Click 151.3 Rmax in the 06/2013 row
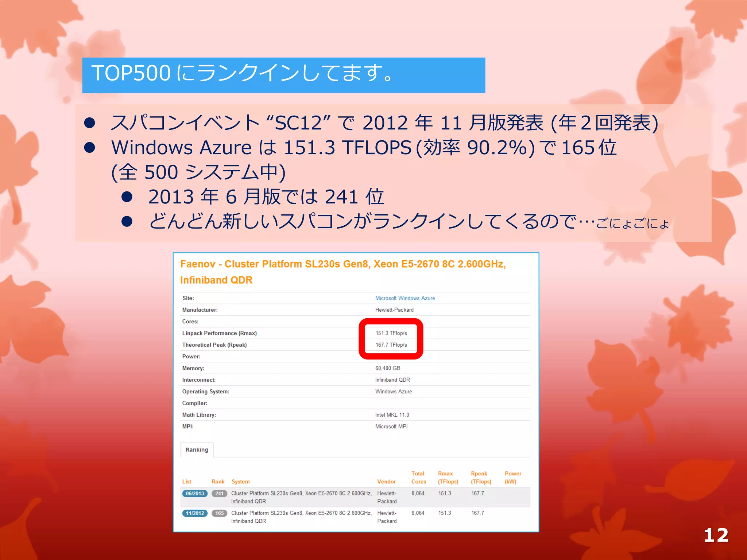The width and height of the screenshot is (747, 560). 445,493
